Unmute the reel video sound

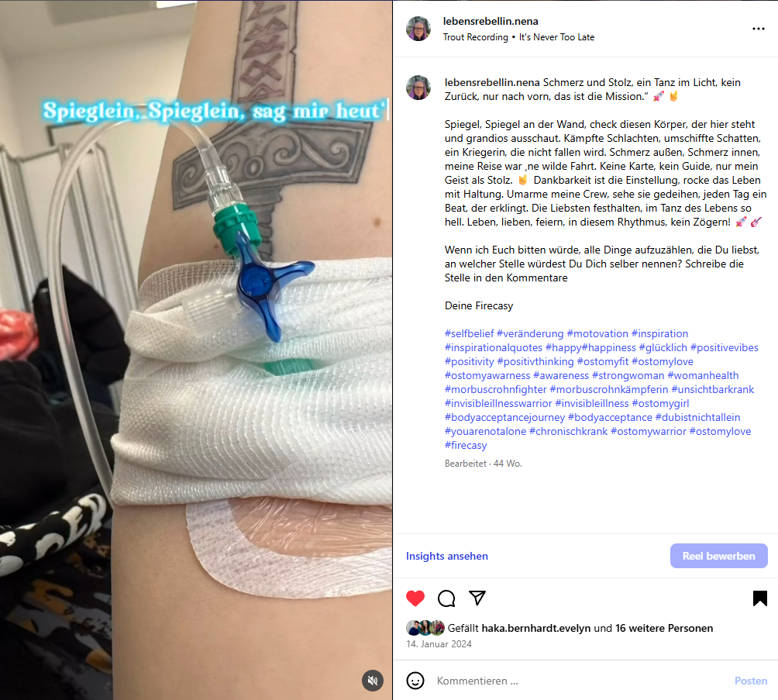[373, 680]
